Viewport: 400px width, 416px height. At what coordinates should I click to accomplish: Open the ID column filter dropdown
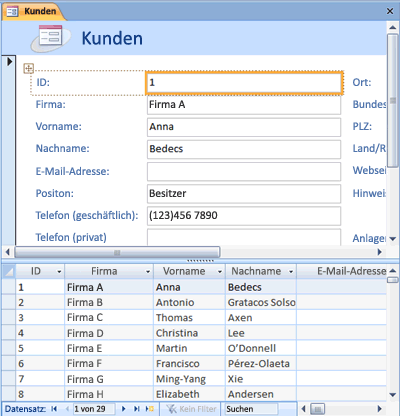(x=59, y=272)
